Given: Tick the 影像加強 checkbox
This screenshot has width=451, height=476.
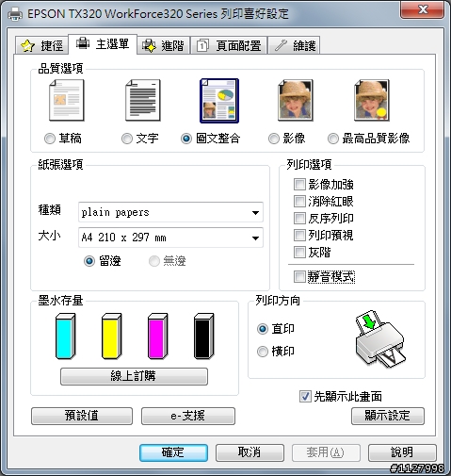Looking at the screenshot, I should (x=299, y=185).
